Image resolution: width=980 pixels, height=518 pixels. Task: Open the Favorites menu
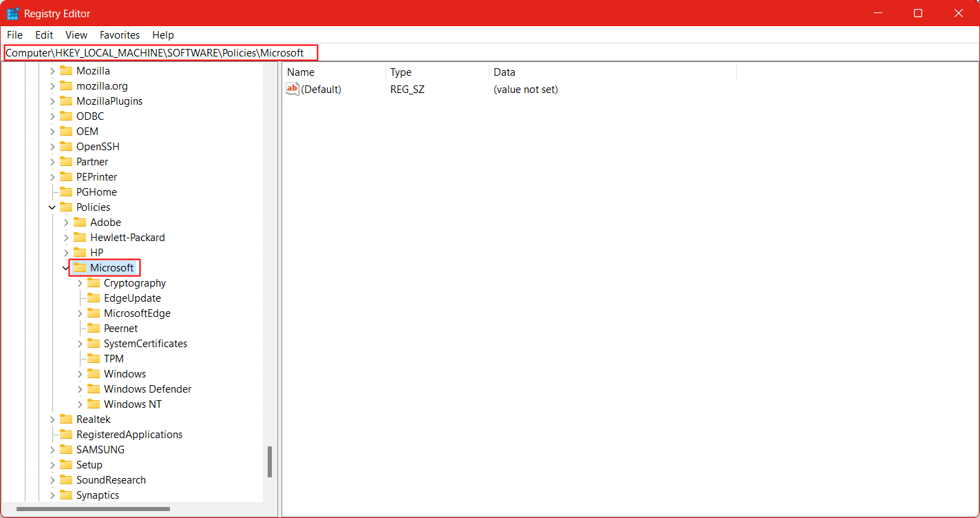[x=120, y=35]
